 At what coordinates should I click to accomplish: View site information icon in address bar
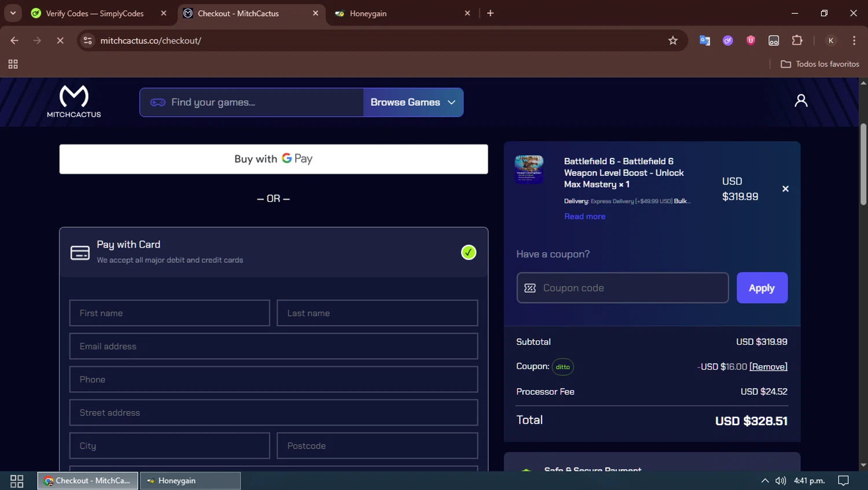point(88,40)
